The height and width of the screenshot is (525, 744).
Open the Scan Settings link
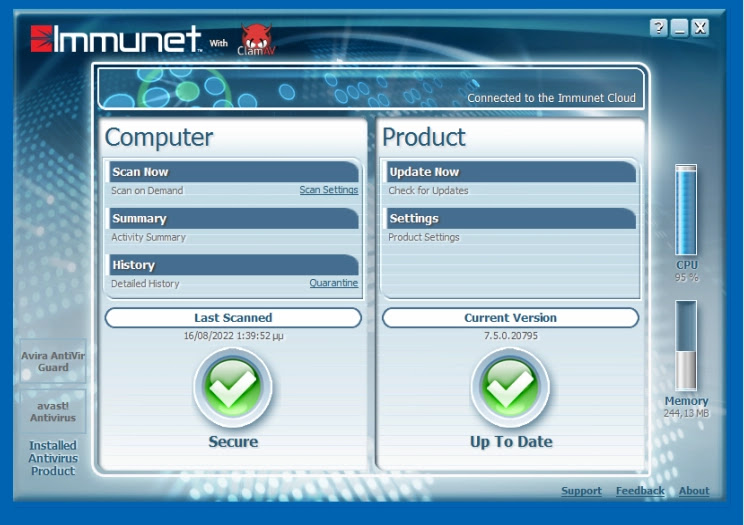point(329,190)
